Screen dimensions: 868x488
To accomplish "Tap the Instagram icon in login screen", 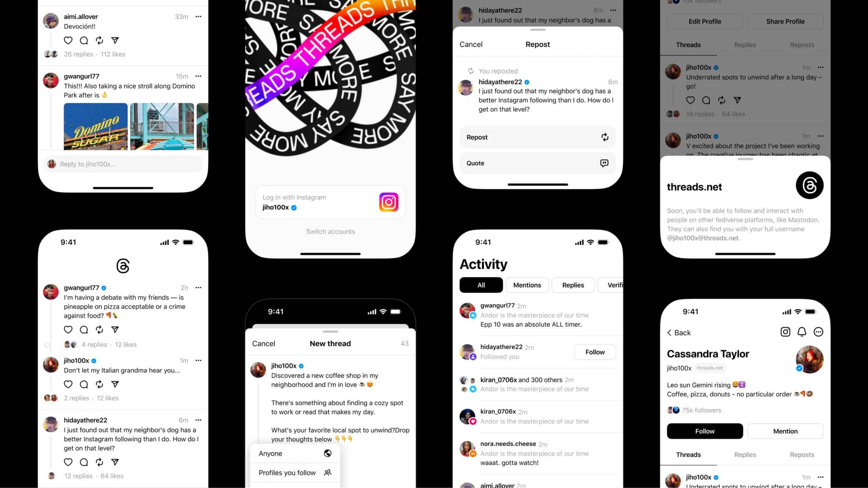I will 387,202.
